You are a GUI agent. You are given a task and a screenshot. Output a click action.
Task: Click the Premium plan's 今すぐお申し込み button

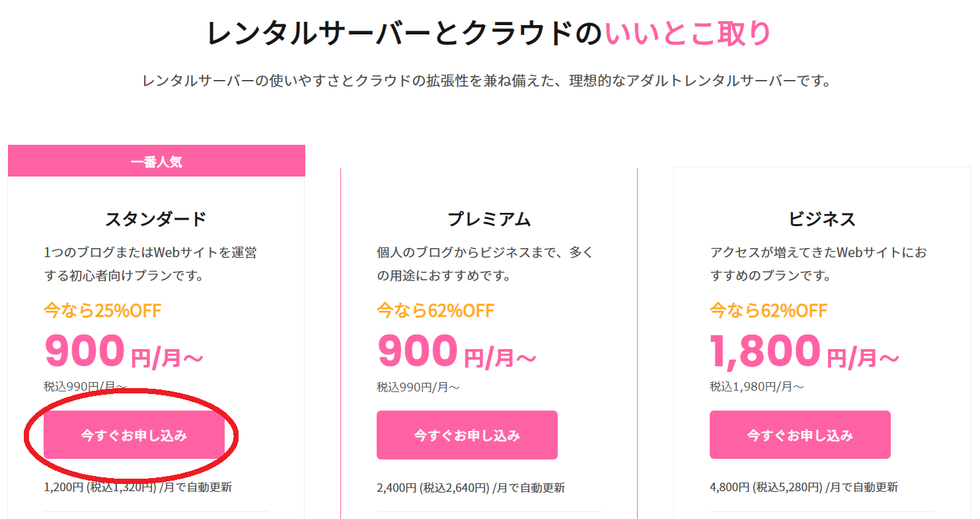[x=467, y=435]
